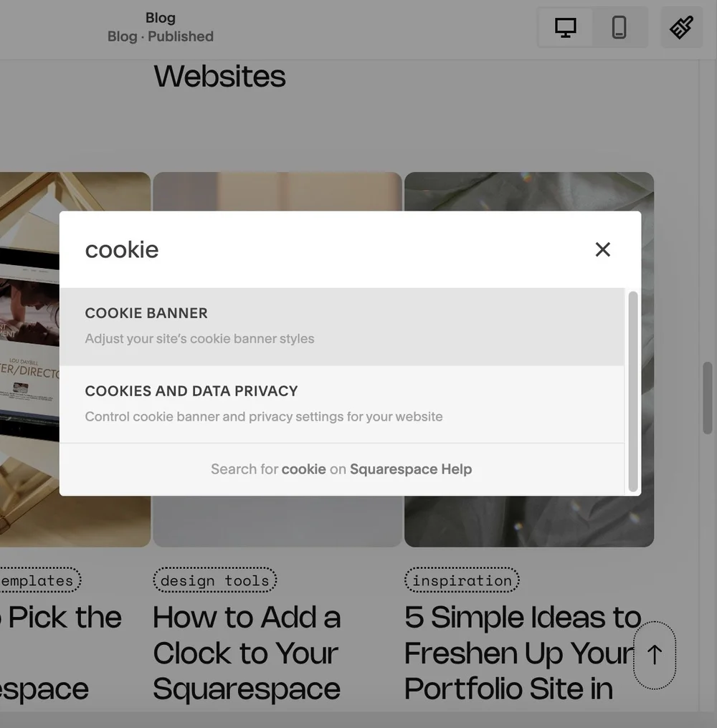Switch to desktop preview icon
This screenshot has height=728, width=717.
point(565,27)
